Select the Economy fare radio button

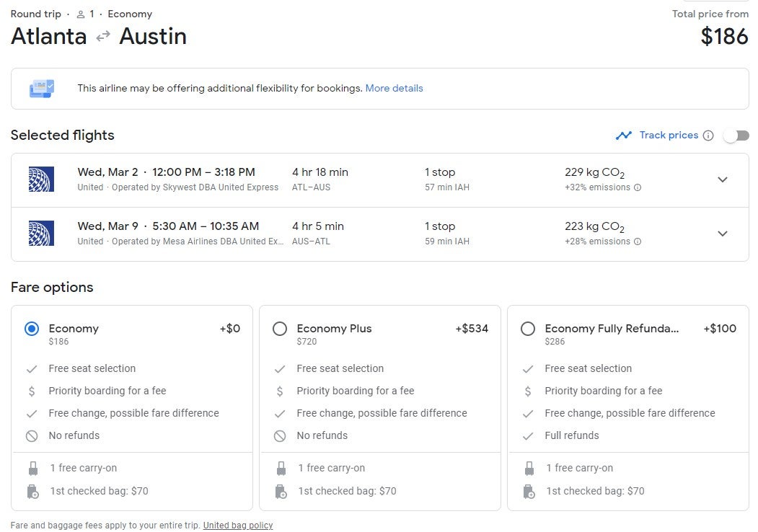click(32, 329)
